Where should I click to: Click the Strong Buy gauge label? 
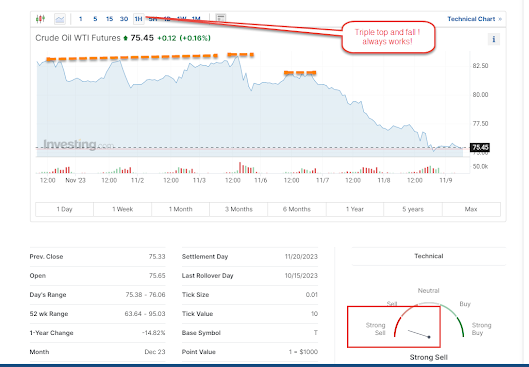coord(481,329)
